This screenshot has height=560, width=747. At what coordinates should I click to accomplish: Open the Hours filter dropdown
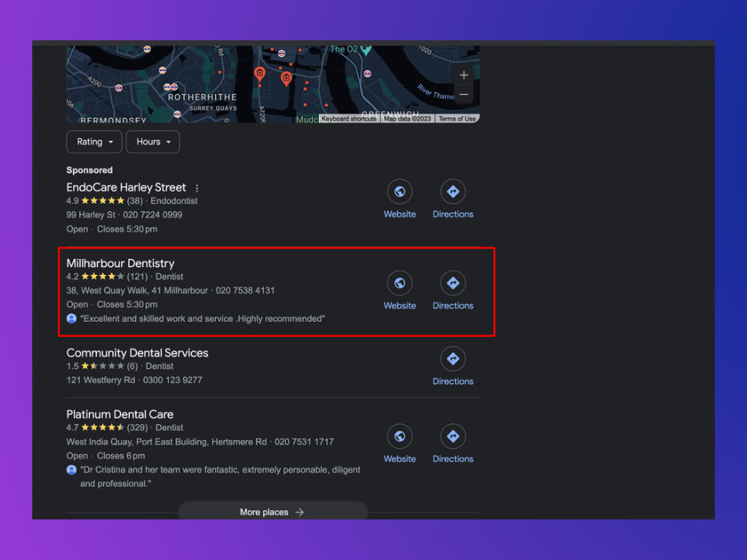pos(153,142)
